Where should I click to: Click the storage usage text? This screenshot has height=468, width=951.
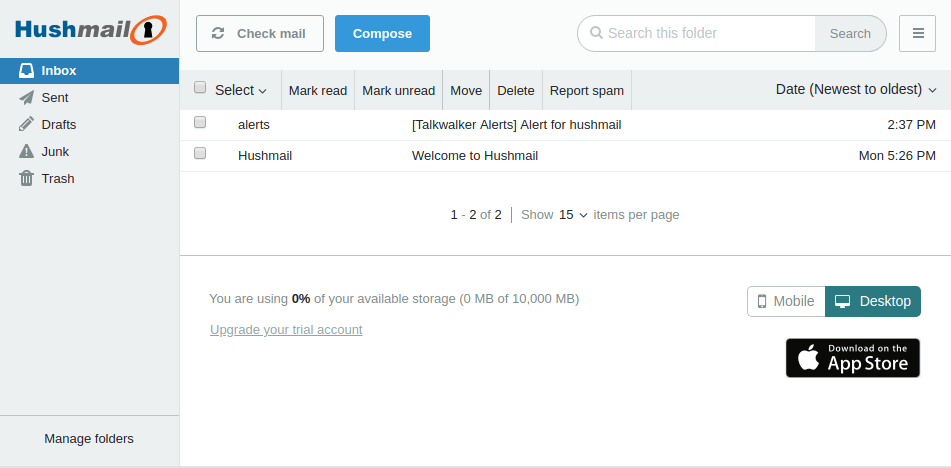pos(394,298)
